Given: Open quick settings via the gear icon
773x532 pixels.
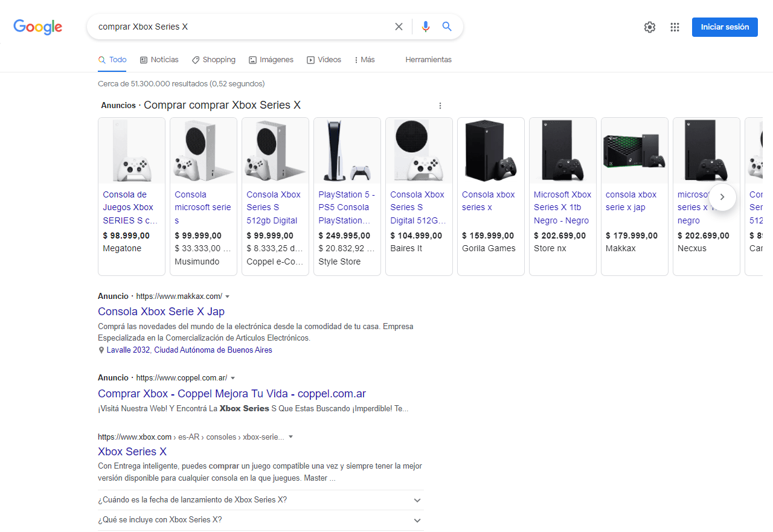Looking at the screenshot, I should coord(649,27).
